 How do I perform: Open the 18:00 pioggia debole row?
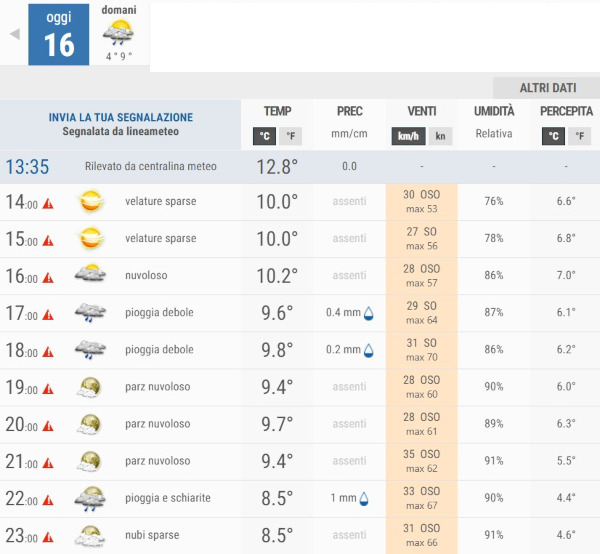tap(160, 350)
